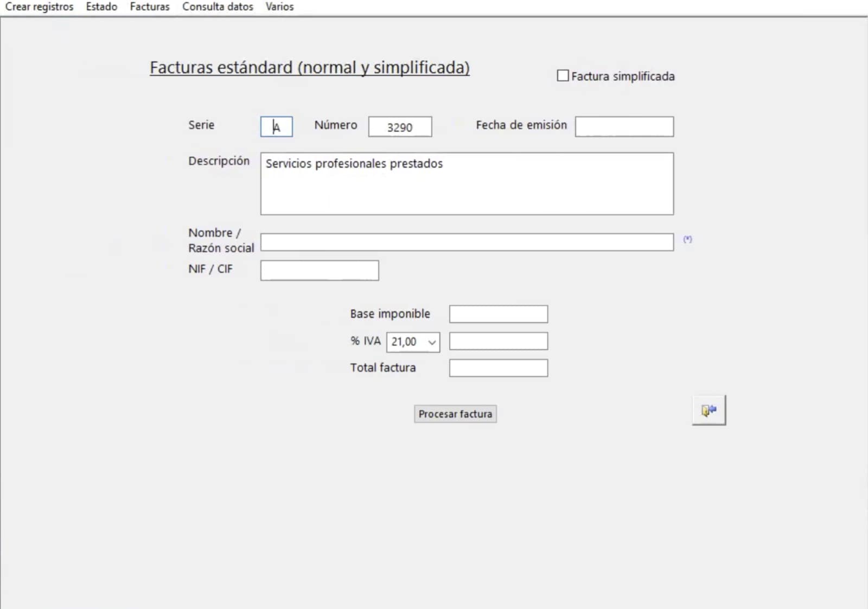Open the Crear registros menu

click(x=39, y=7)
